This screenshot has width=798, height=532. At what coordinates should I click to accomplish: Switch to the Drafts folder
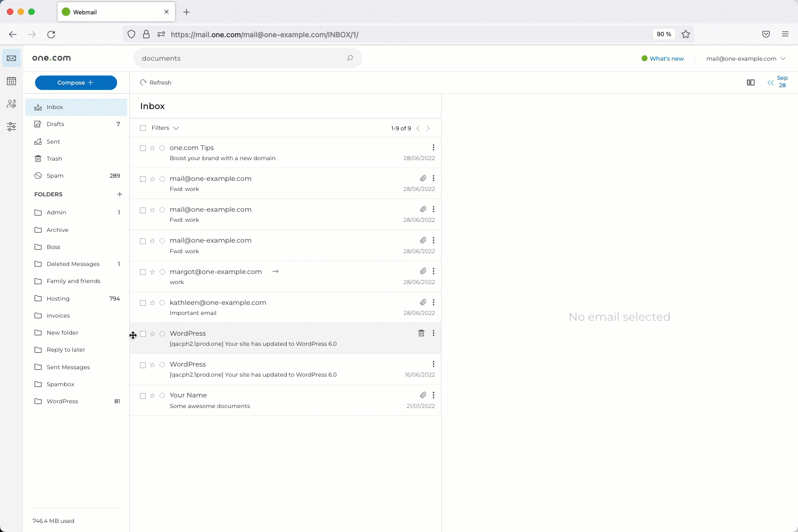[x=54, y=124]
